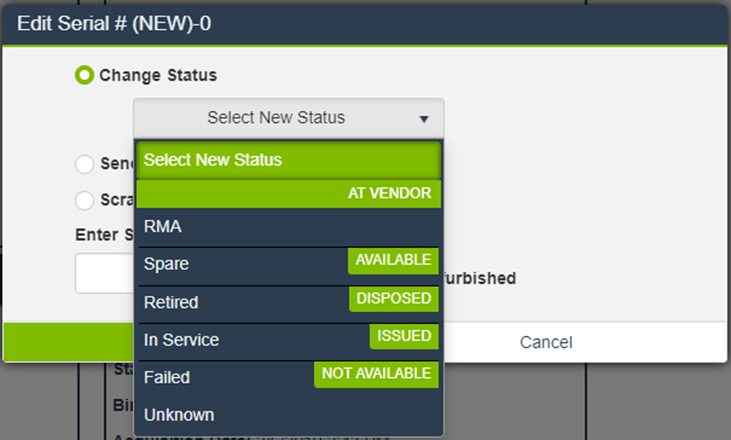Viewport: 731px width, 440px height.
Task: Click the text field under "Enter S"
Action: click(104, 273)
